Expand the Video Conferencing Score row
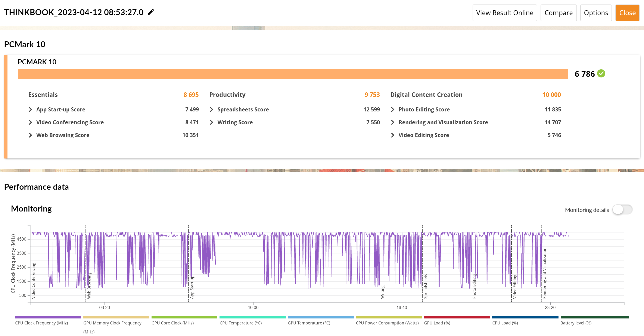This screenshot has height=336, width=644. pyautogui.click(x=30, y=122)
